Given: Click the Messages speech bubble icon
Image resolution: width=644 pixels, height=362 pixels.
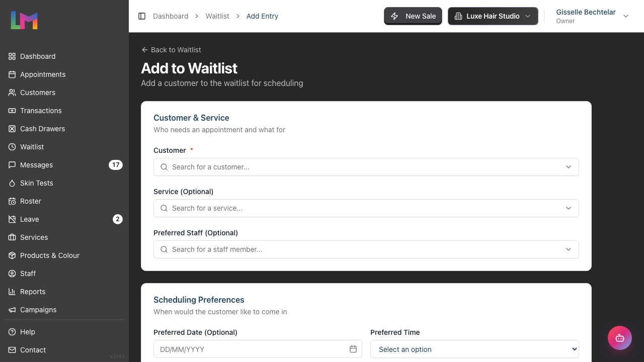Looking at the screenshot, I should pos(12,165).
